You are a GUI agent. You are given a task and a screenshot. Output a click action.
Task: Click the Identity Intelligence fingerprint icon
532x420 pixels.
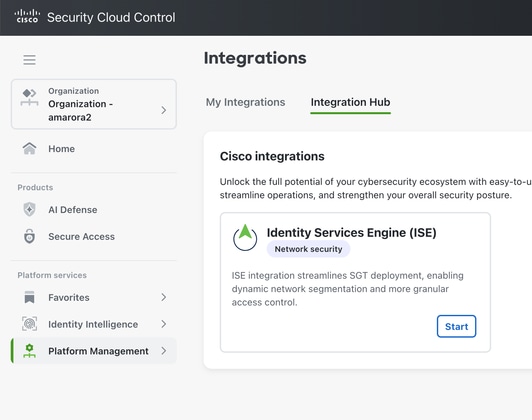(x=30, y=324)
